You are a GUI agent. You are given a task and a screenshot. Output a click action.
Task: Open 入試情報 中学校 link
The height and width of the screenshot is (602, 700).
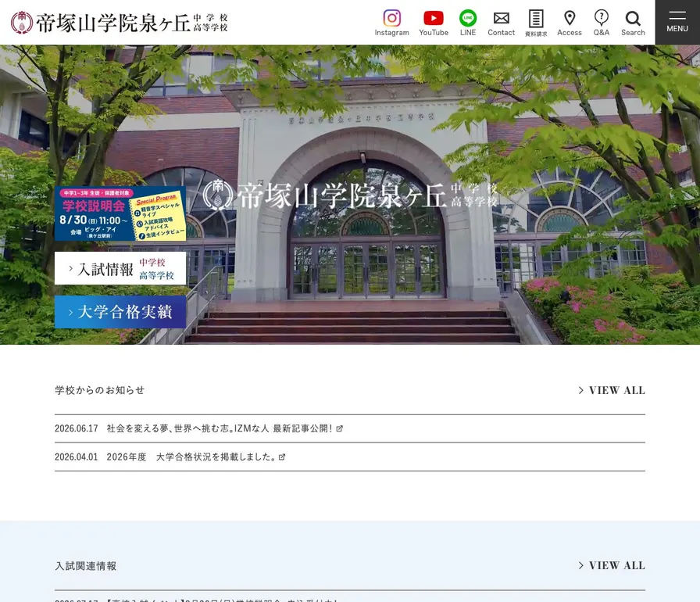[152, 262]
